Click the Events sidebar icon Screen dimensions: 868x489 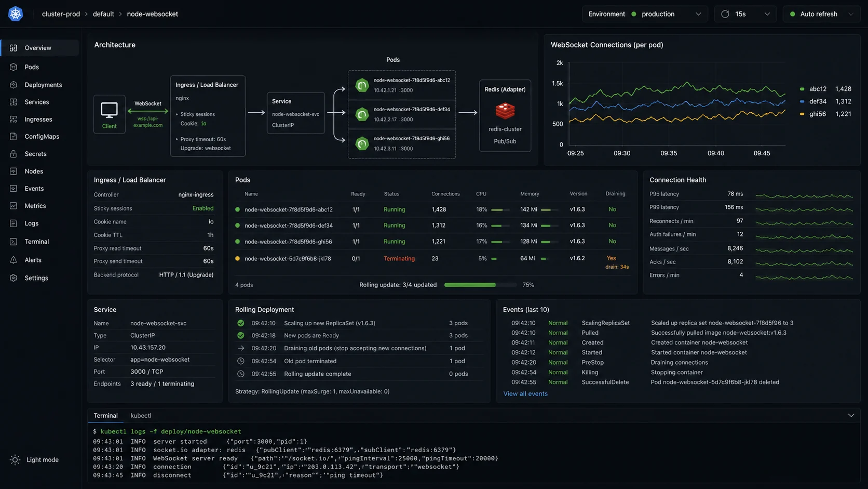13,188
